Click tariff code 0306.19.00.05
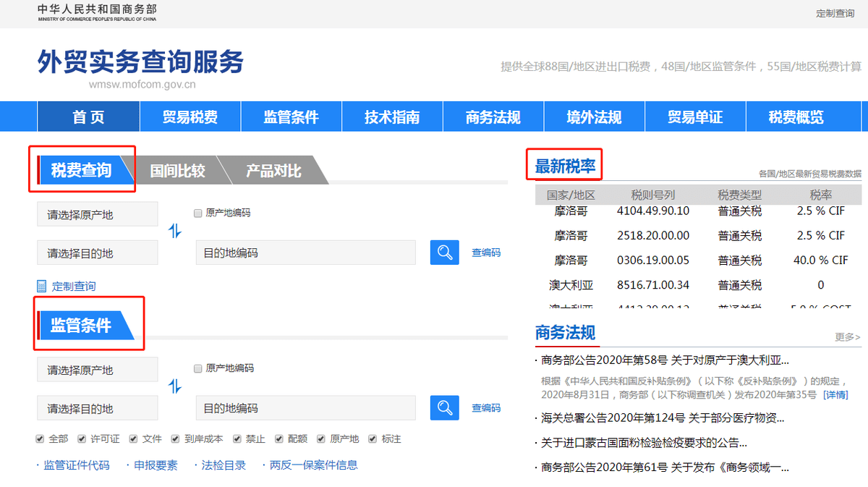The width and height of the screenshot is (868, 487). (x=653, y=260)
